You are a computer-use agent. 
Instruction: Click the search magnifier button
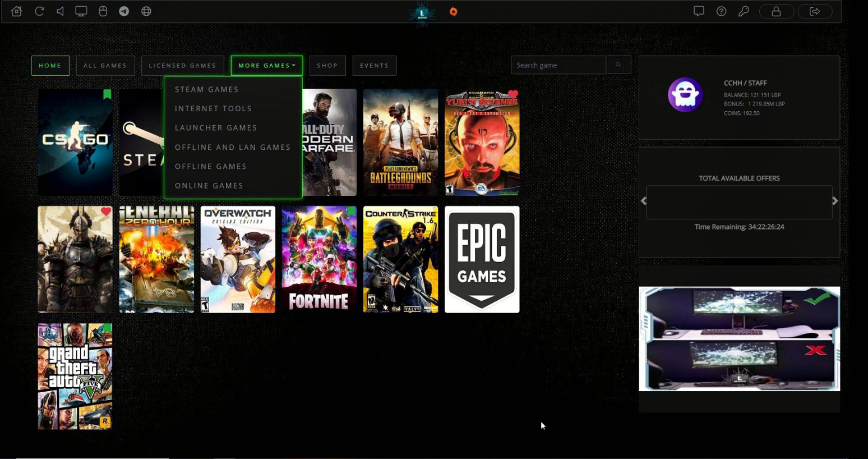click(618, 65)
